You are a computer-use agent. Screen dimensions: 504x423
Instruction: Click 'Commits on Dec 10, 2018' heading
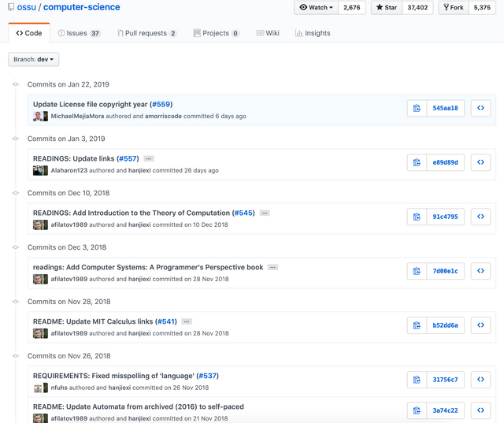point(69,193)
